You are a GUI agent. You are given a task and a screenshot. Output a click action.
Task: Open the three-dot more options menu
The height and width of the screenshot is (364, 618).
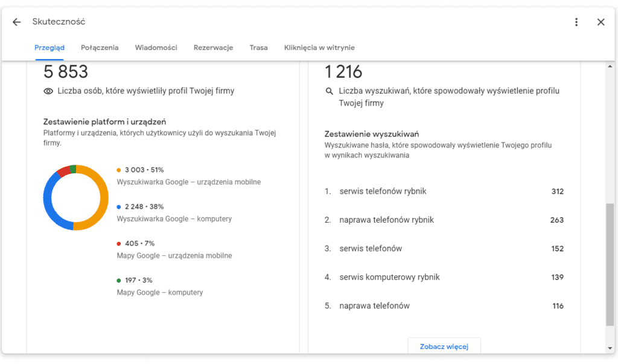pos(576,22)
